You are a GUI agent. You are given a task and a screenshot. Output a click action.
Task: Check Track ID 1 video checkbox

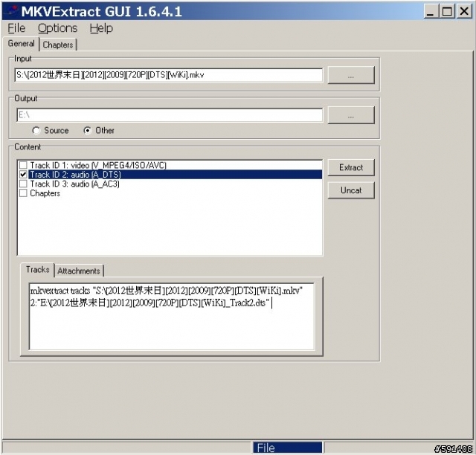point(23,166)
